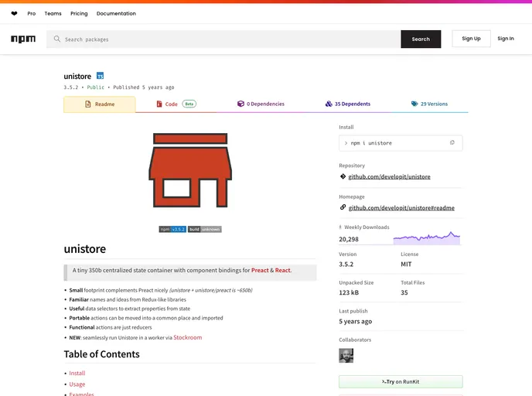
Task: Open github.com/developit/unistore repository link
Action: pyautogui.click(x=389, y=177)
